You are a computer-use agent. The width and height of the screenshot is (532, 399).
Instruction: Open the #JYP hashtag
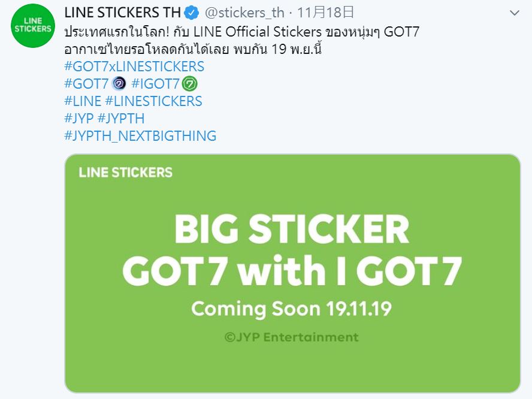click(x=78, y=119)
